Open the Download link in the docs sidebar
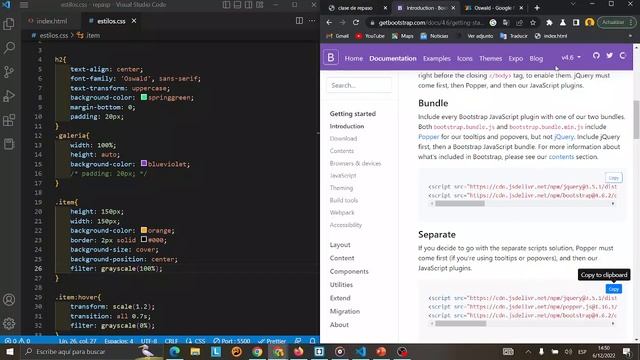Viewport: 640px width, 360px height. click(343, 138)
